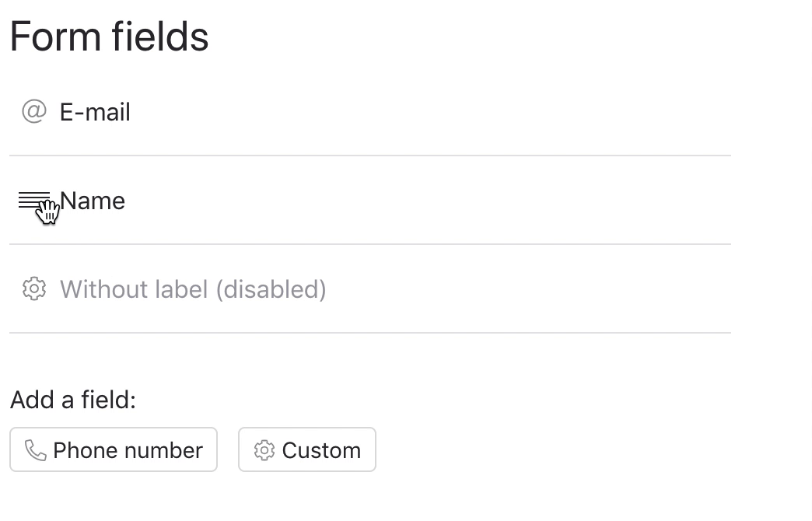The height and width of the screenshot is (521, 812).
Task: Click the divider below Without label row
Action: click(370, 333)
